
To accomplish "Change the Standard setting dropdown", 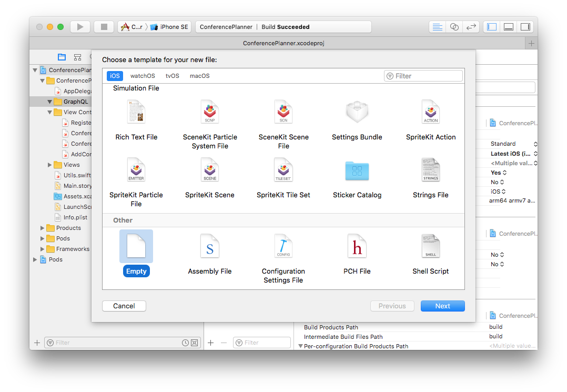I will 513,144.
